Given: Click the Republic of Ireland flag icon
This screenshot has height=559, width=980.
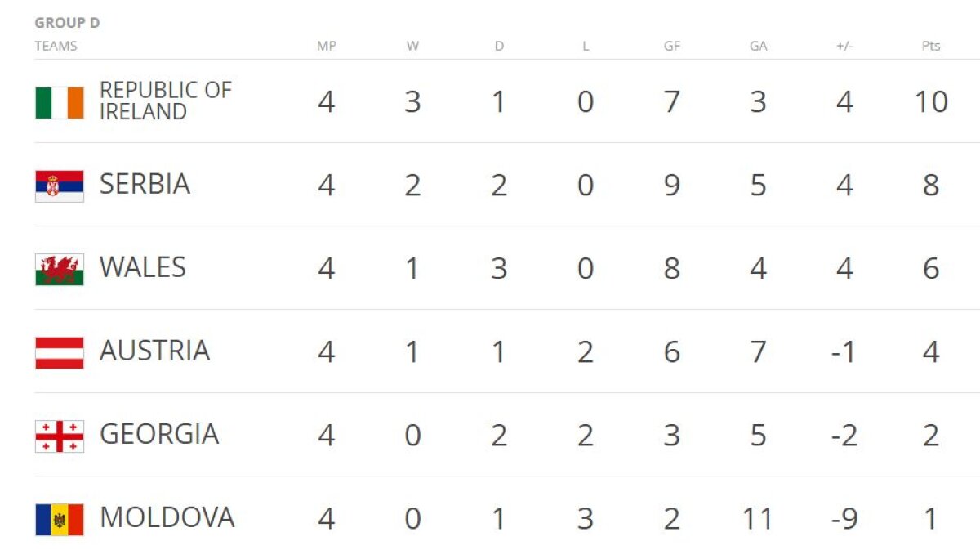Looking at the screenshot, I should point(60,103).
